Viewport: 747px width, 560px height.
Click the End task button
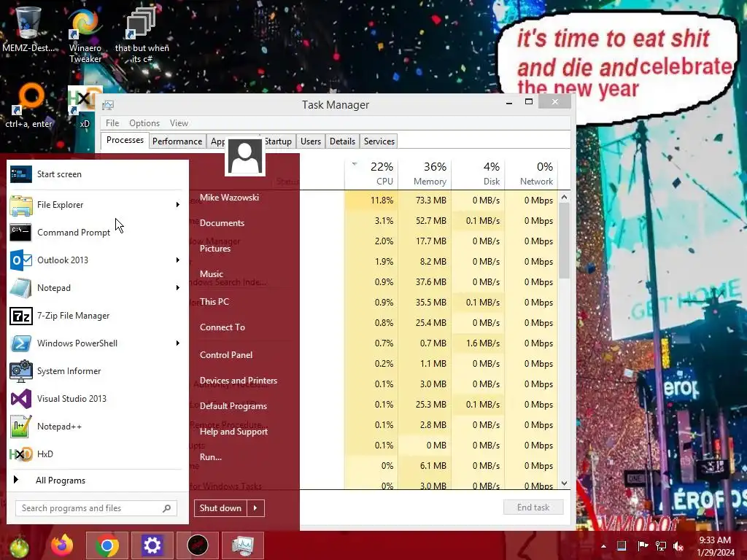coord(533,507)
